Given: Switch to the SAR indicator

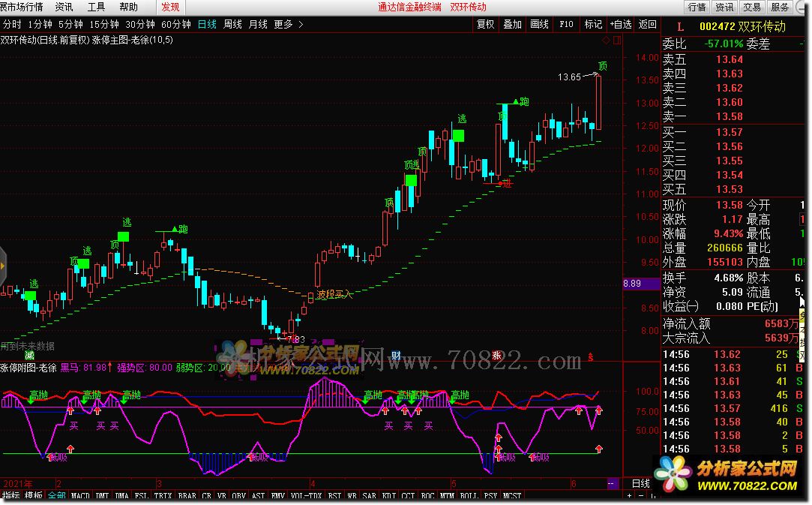Looking at the screenshot, I should (369, 496).
